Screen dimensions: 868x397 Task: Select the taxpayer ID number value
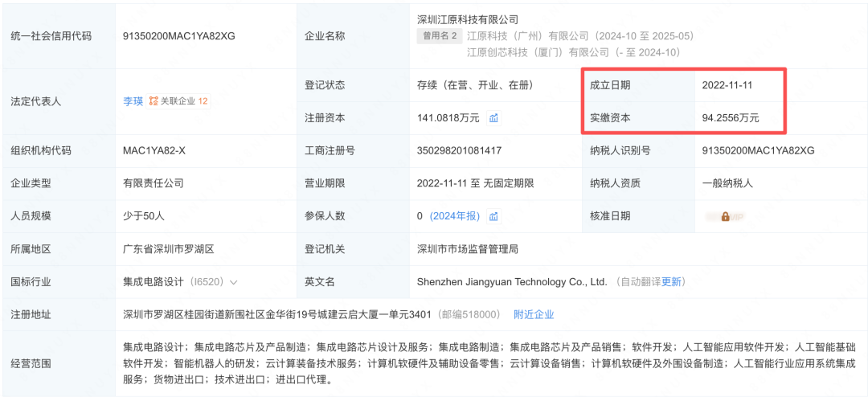[758, 150]
